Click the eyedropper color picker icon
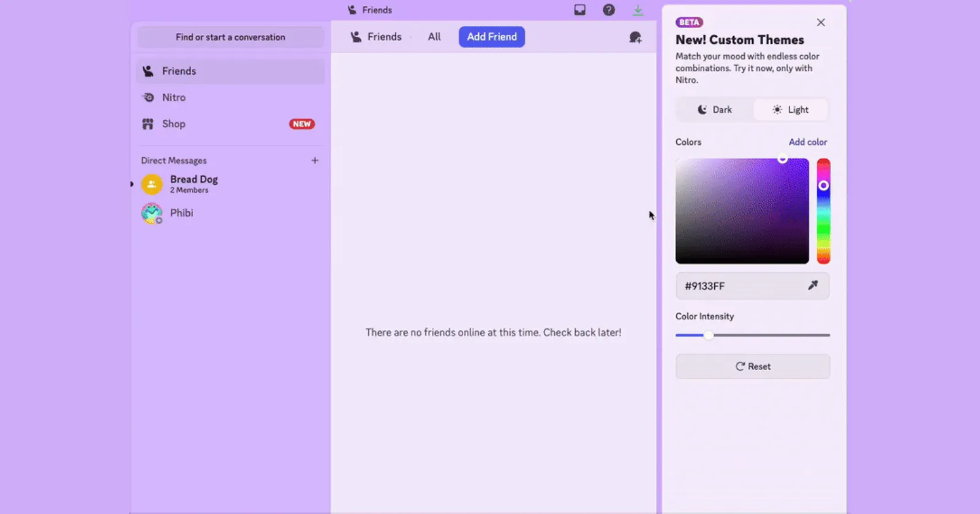 pyautogui.click(x=813, y=285)
